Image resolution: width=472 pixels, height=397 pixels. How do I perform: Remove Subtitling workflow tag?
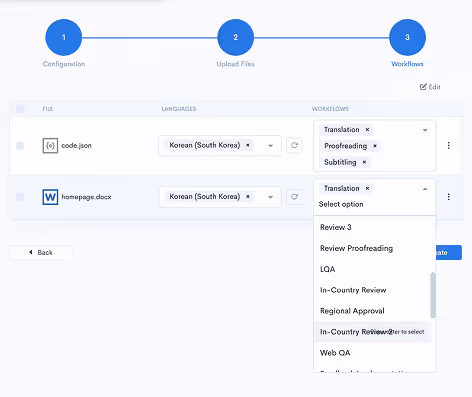point(364,162)
